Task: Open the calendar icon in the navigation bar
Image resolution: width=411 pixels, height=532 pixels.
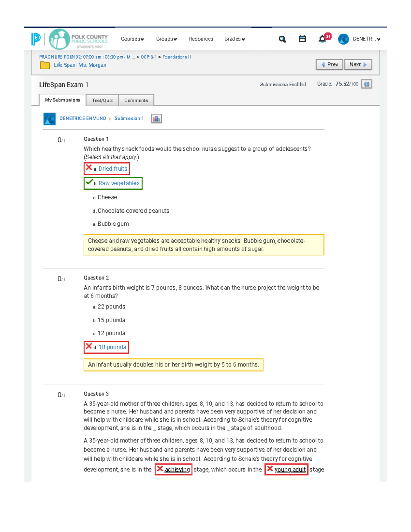Action: 302,39
